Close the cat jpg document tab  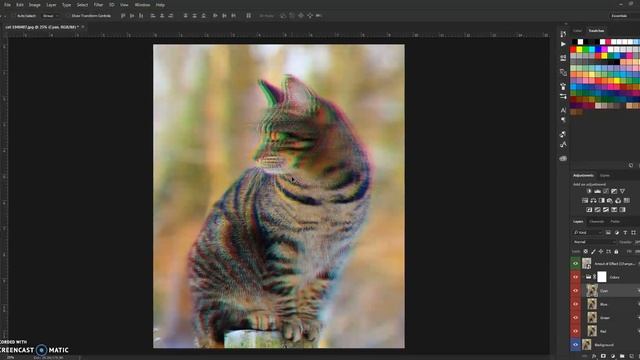(83, 27)
